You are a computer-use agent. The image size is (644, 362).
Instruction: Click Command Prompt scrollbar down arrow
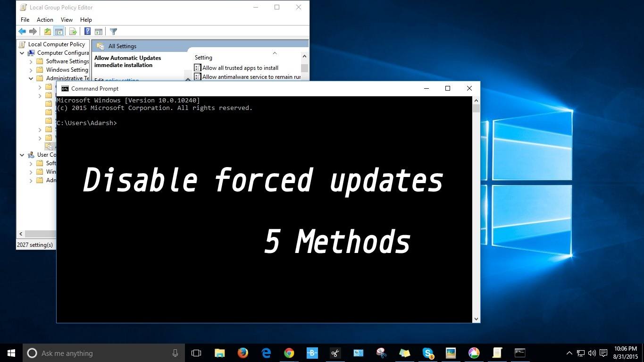(476, 319)
